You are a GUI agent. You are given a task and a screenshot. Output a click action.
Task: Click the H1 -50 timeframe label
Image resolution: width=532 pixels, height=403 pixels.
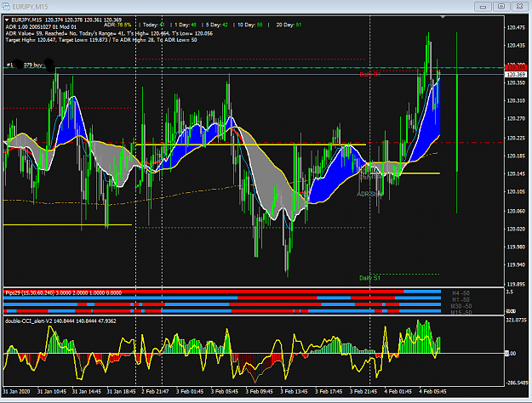click(460, 299)
